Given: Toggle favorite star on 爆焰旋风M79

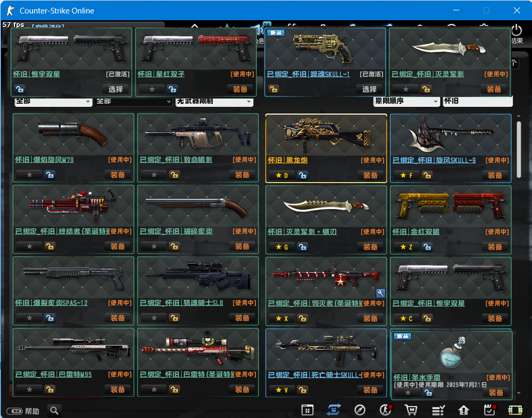Looking at the screenshot, I should pyautogui.click(x=29, y=175).
